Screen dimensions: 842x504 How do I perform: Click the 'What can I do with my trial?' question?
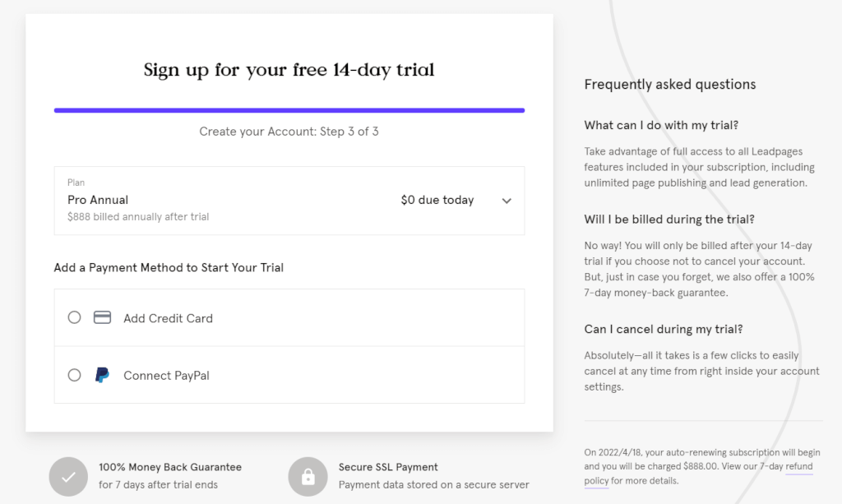point(661,125)
